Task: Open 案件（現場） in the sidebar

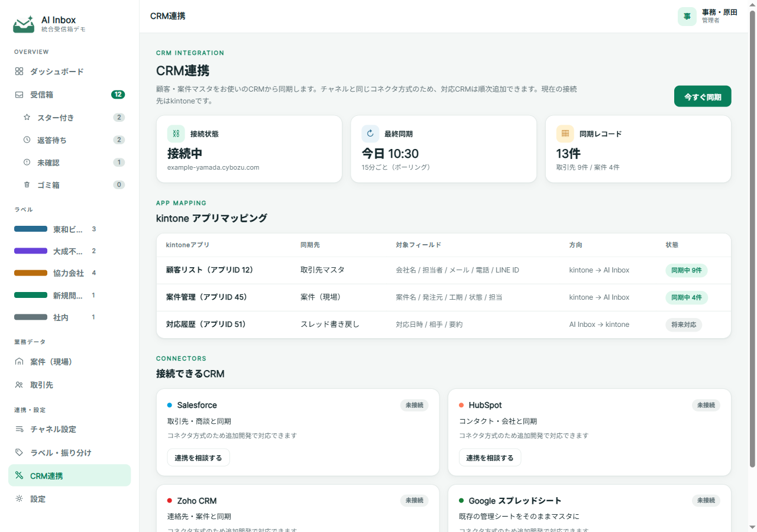Action: tap(70, 362)
